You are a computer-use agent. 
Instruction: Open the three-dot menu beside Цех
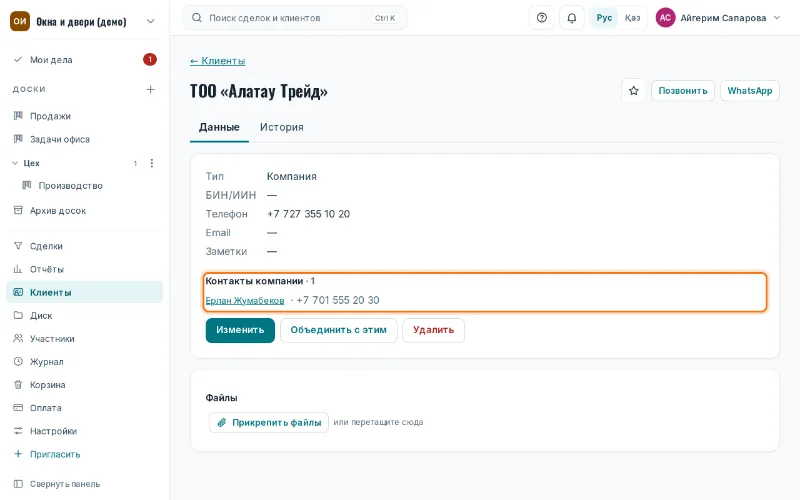[x=152, y=163]
